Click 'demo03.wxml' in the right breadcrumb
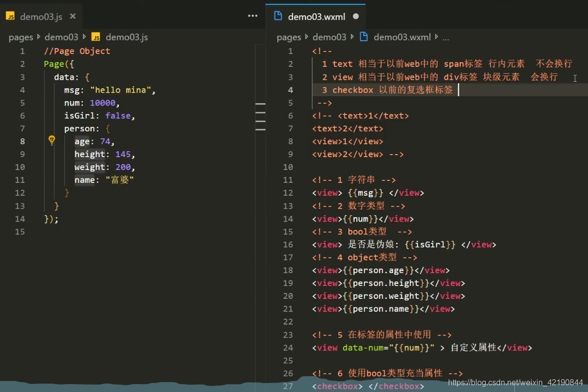The width and height of the screenshot is (588, 392). point(402,37)
